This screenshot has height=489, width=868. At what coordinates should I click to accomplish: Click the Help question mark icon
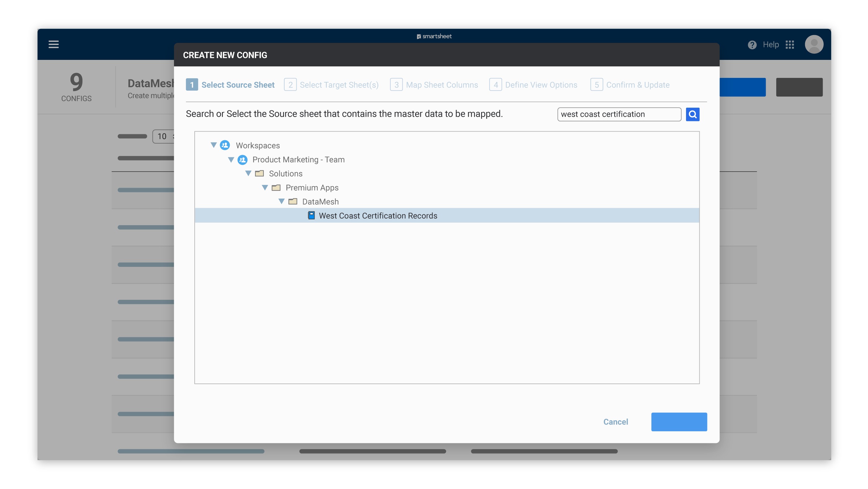click(x=752, y=44)
